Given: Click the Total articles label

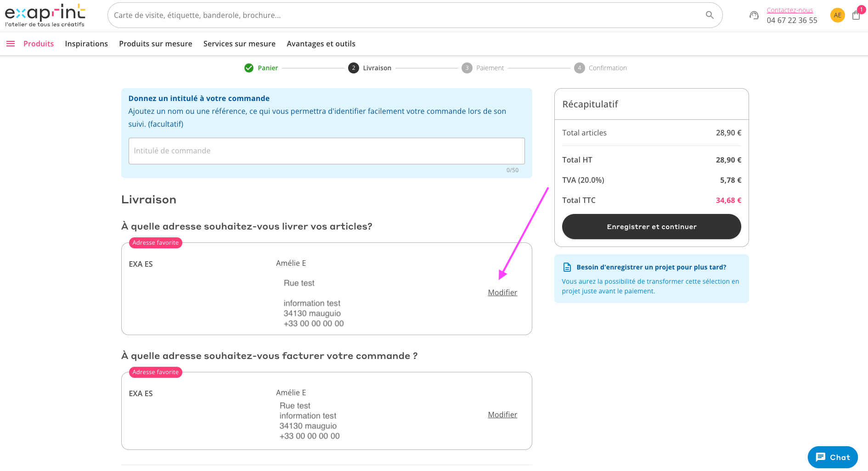Looking at the screenshot, I should pos(584,133).
